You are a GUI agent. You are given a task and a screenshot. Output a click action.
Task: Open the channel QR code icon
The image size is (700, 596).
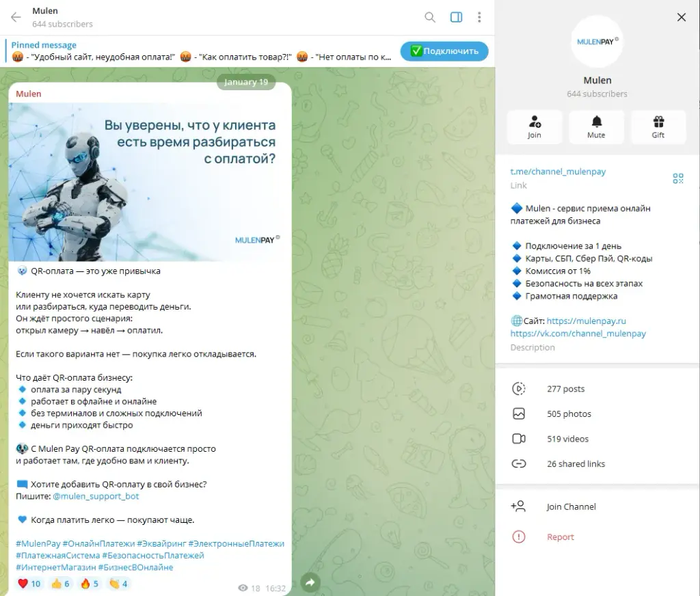coord(678,178)
